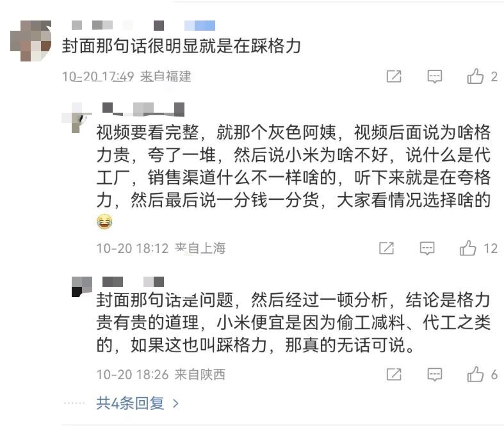504x429 pixels.
Task: Share the reply from 陕西
Action: tap(394, 374)
